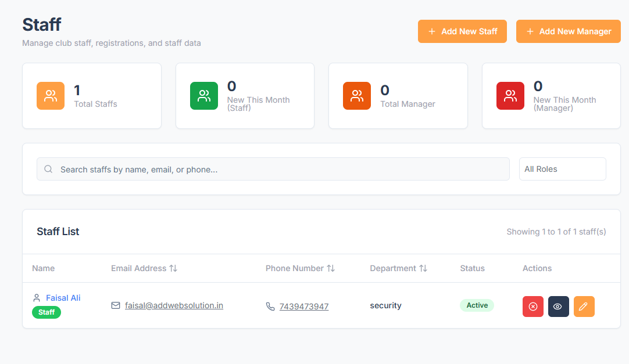Click the orange pencil edit icon
Viewport: 629px width, 364px height.
click(x=584, y=307)
